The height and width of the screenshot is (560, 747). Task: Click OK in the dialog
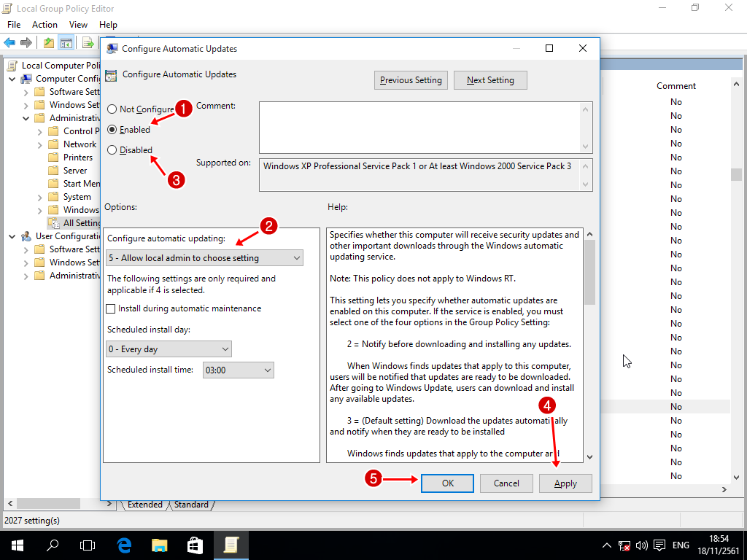click(x=447, y=483)
